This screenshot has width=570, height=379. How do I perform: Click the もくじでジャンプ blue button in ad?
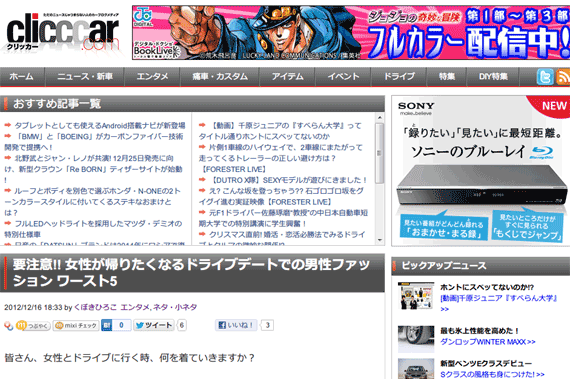527,226
